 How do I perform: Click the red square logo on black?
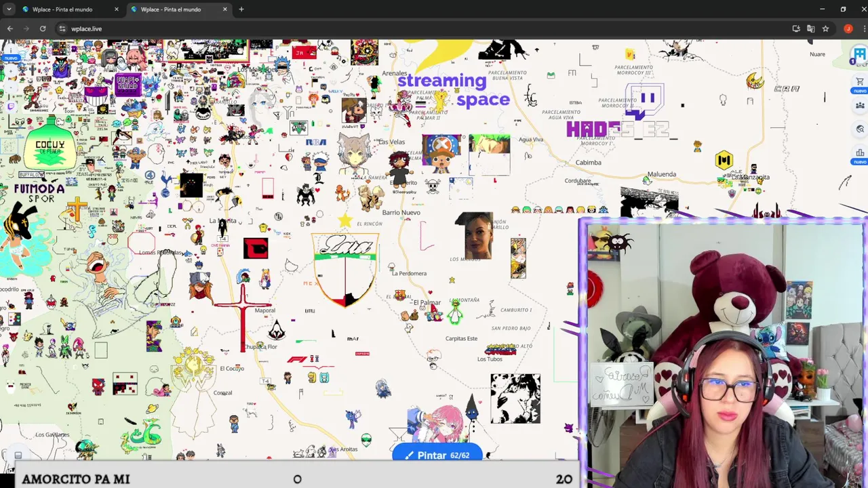click(256, 249)
